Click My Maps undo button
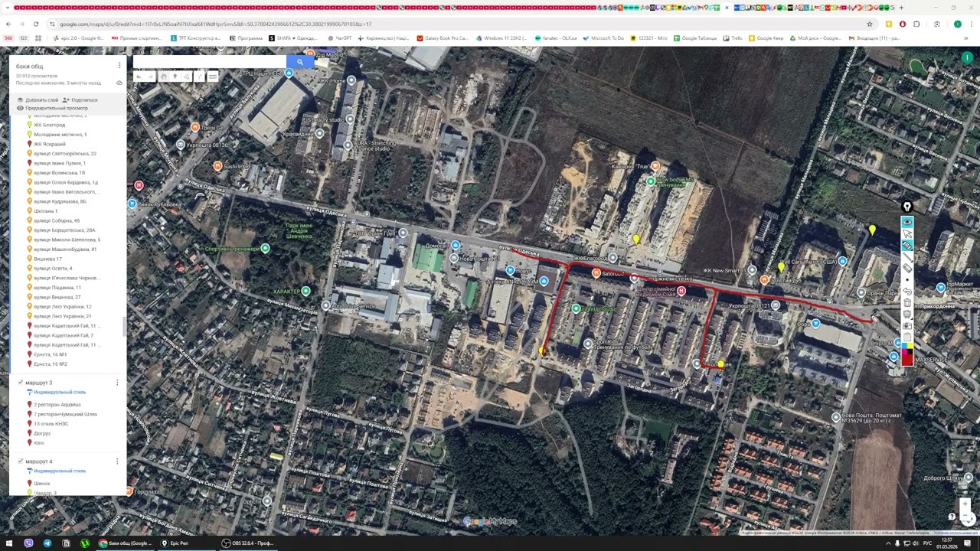 pyautogui.click(x=139, y=77)
